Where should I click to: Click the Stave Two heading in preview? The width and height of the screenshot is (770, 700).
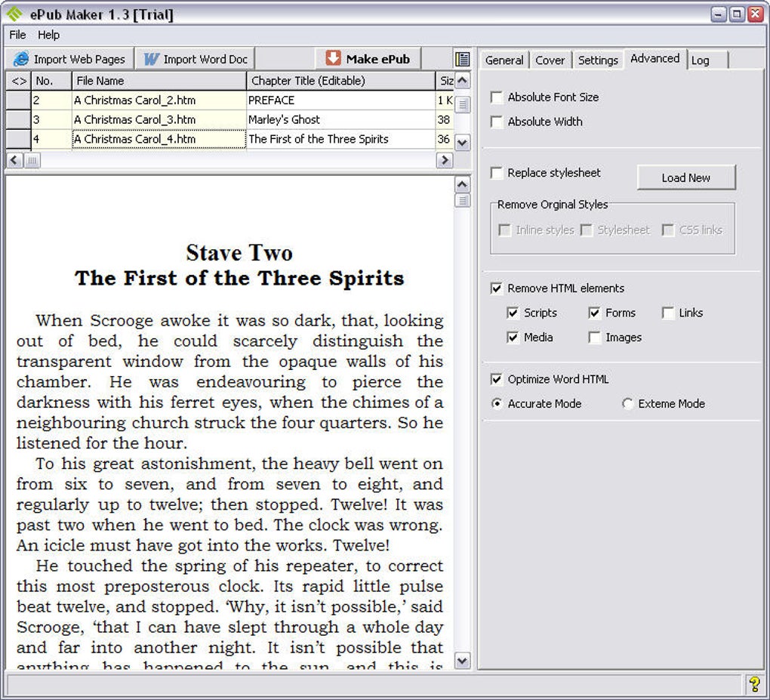tap(239, 253)
